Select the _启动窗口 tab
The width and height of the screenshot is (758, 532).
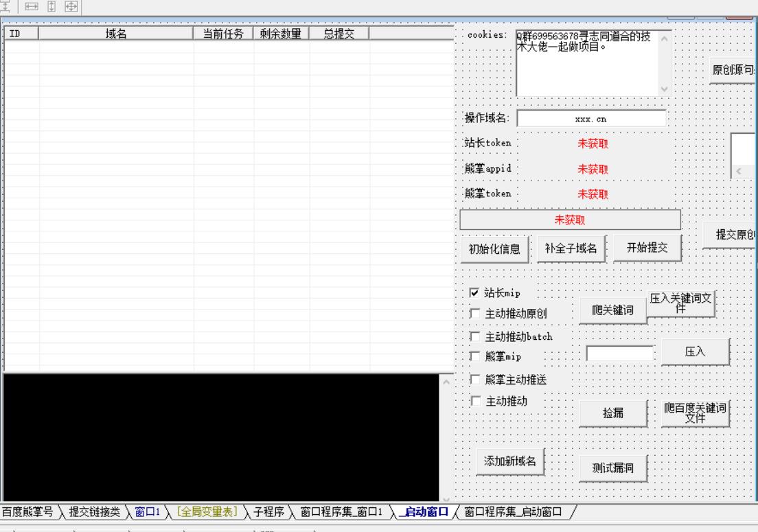(424, 511)
